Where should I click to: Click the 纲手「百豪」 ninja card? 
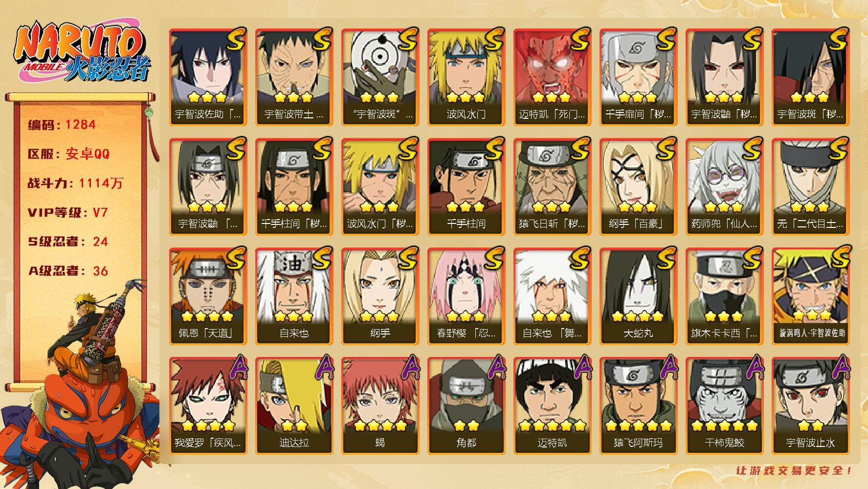(638, 186)
